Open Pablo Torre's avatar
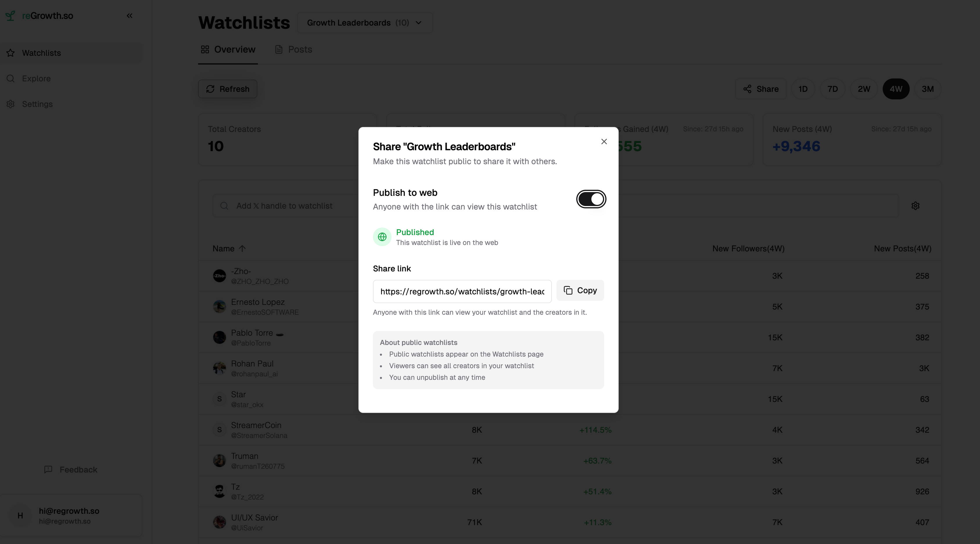This screenshot has height=544, width=980. pos(220,337)
